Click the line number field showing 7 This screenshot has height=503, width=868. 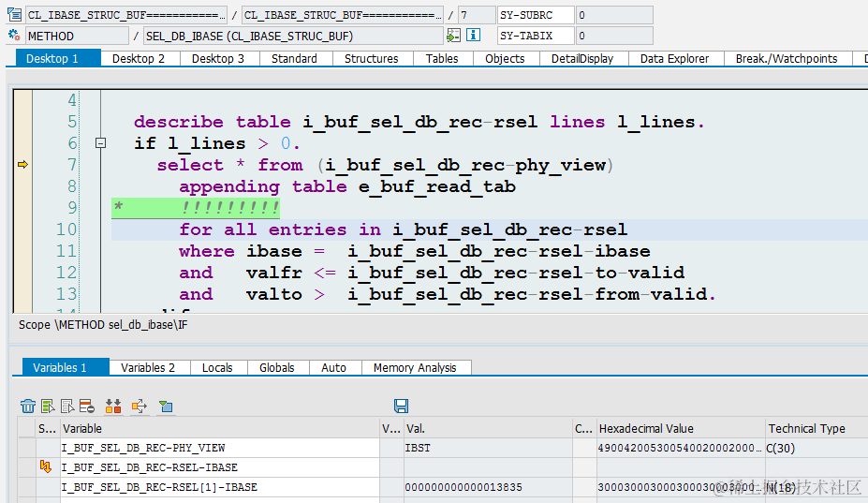(x=477, y=15)
